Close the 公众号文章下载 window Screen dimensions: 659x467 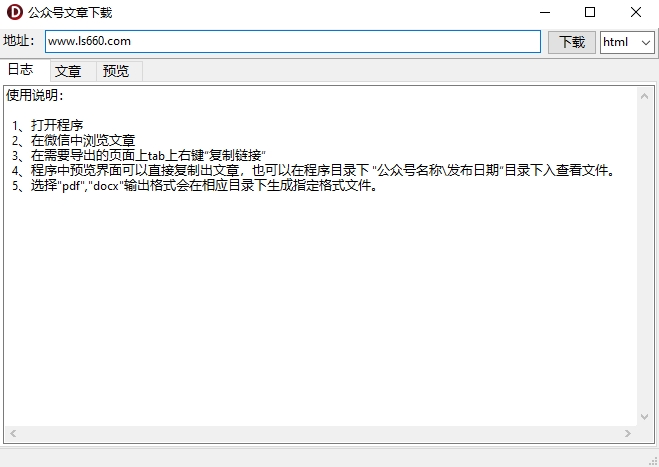click(636, 13)
